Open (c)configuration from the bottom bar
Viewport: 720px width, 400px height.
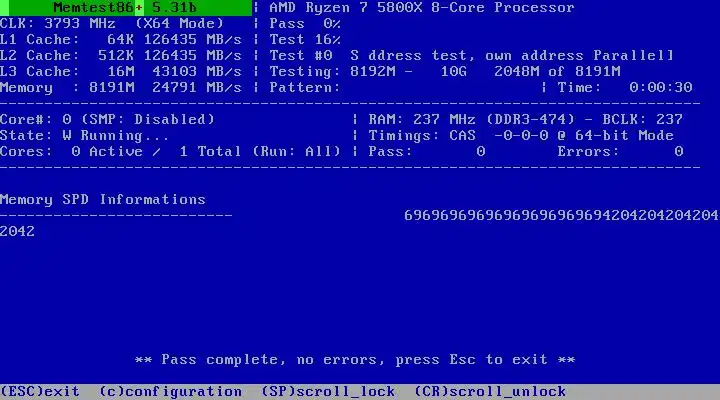170,392
